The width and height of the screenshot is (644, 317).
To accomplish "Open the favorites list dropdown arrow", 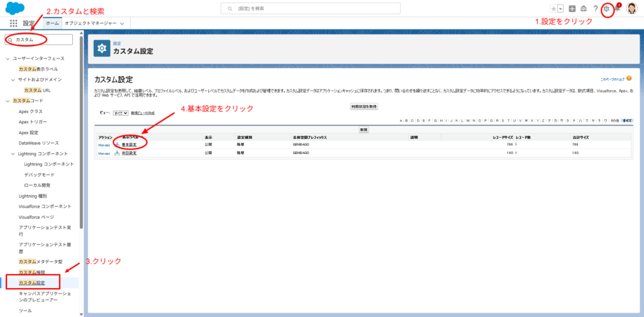I will coord(560,9).
